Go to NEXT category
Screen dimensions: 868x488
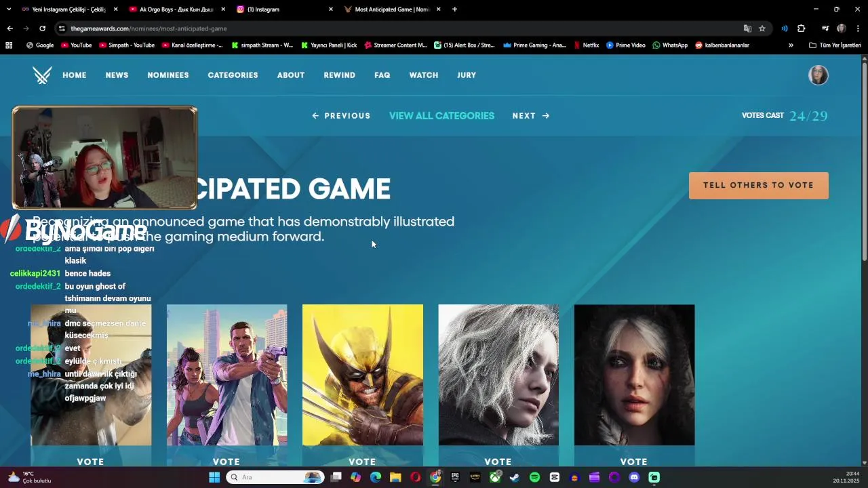tap(531, 116)
